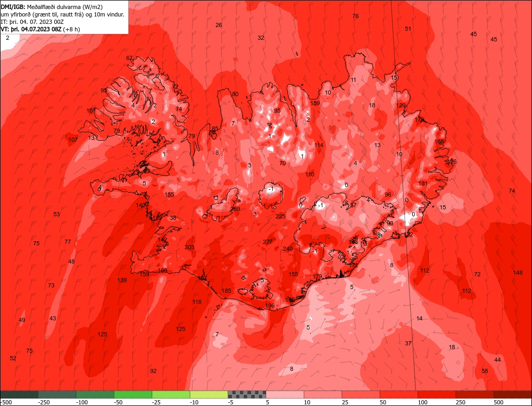Screen dimensions: 532x406
Task: Click the legend swatch between 25 and 50
Action: 361,394
